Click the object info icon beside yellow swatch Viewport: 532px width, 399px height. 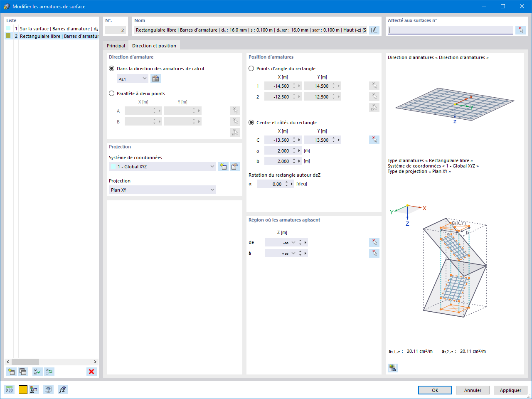click(x=34, y=389)
